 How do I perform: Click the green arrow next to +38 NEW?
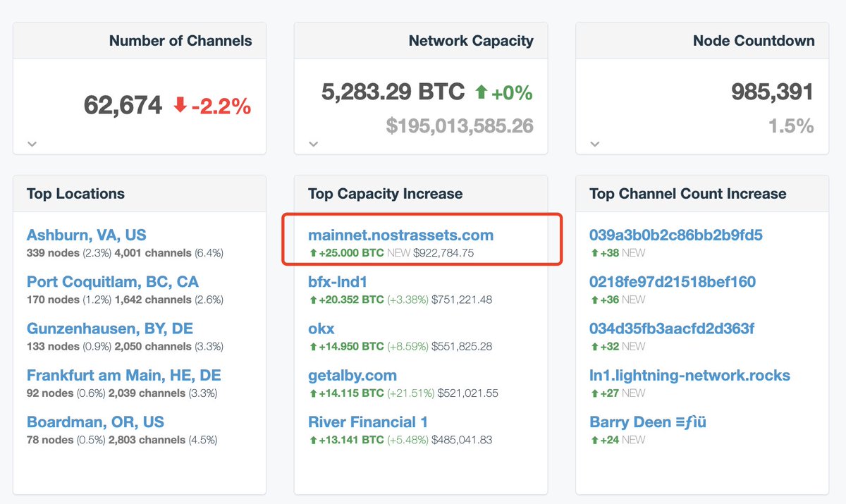[x=594, y=252]
